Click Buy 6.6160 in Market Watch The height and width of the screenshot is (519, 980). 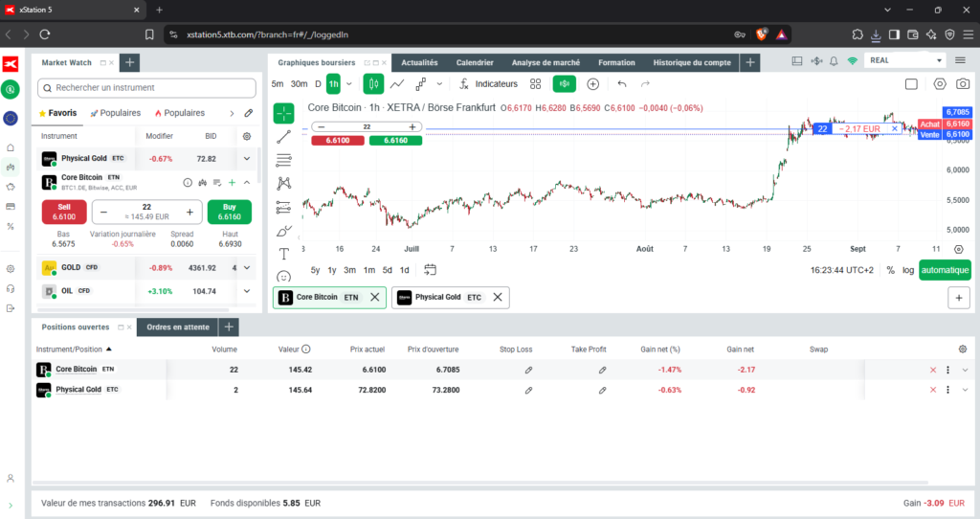(230, 212)
